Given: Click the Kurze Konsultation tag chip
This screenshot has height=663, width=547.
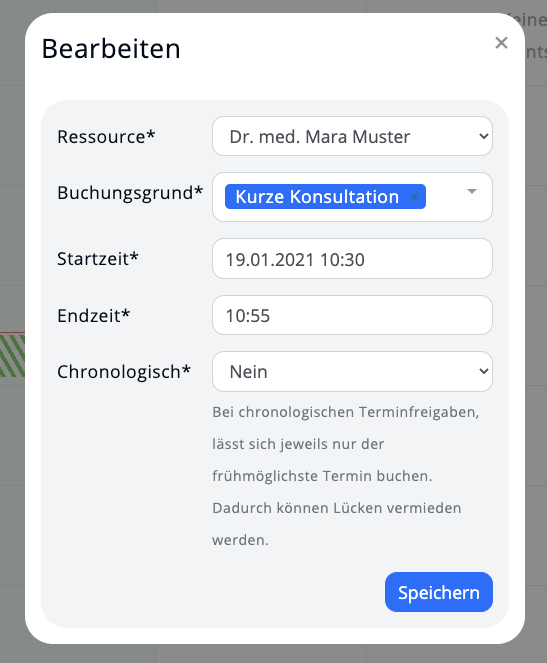Looking at the screenshot, I should 317,197.
